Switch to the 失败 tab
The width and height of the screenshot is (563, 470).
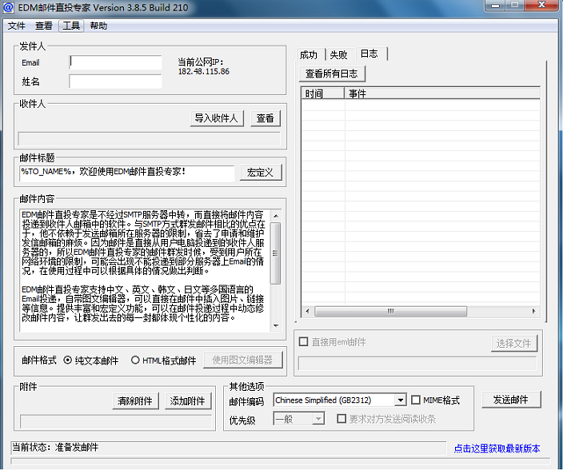(339, 55)
